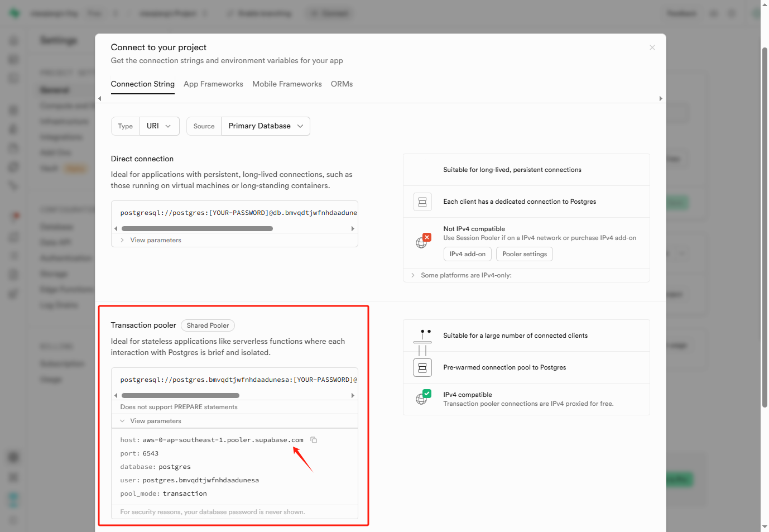Open the App Frameworks tab
The image size is (769, 532).
click(213, 84)
